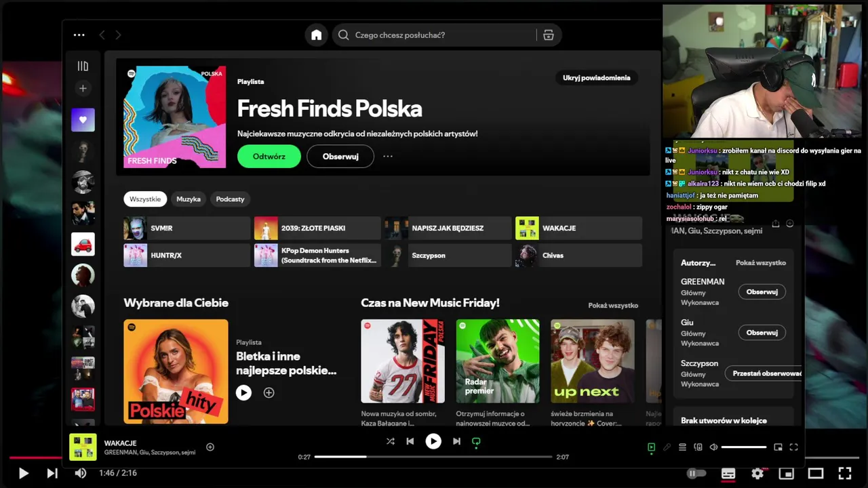The image size is (868, 488).
Task: Go back with the left arrow
Action: click(102, 35)
